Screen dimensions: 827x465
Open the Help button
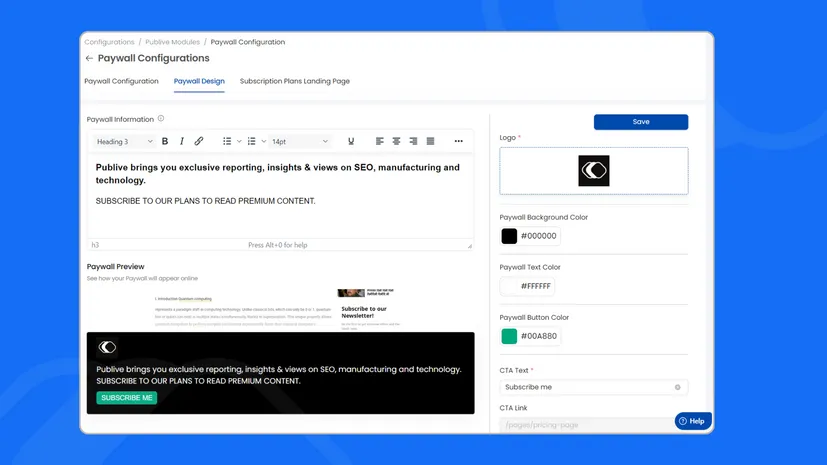pos(693,421)
